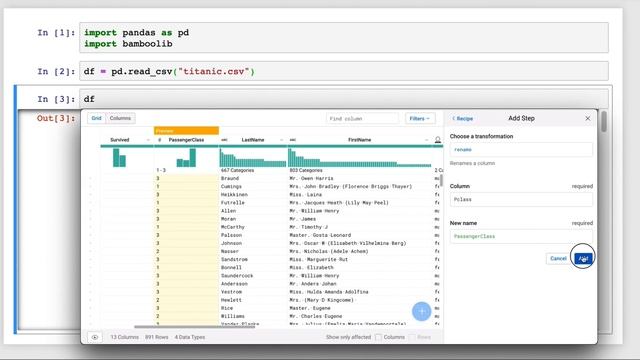Viewport: 640px width, 360px height.
Task: Click the text type icon of LastName
Action: (x=224, y=140)
